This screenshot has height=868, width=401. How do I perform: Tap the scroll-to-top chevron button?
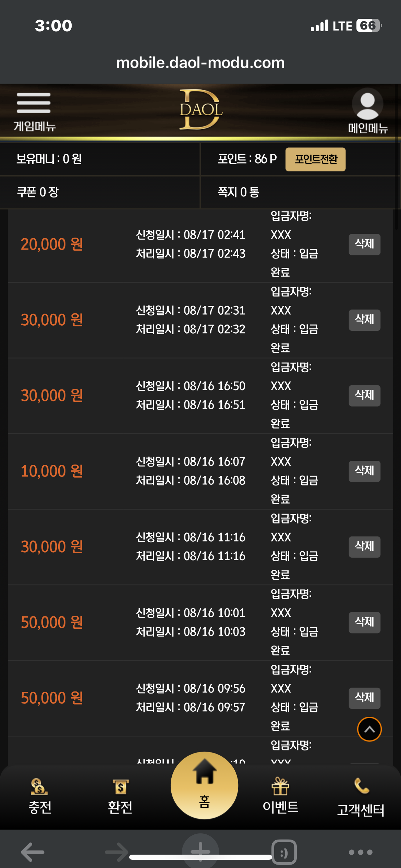point(369,729)
